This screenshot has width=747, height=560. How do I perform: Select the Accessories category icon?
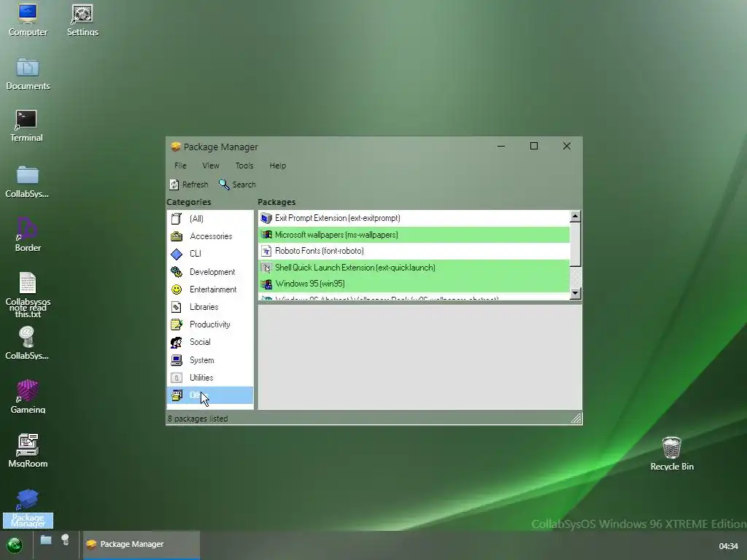tap(177, 236)
